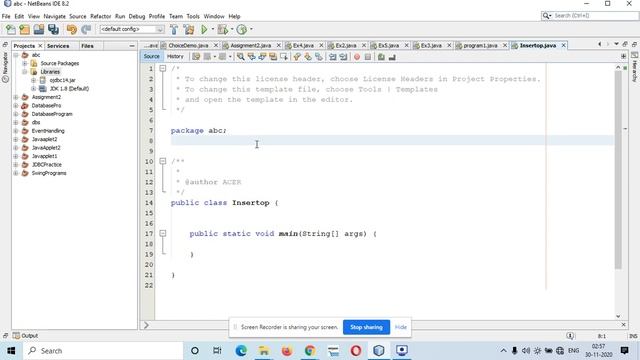Click the Shift Line Left icon
This screenshot has width=640, height=360.
(x=333, y=57)
